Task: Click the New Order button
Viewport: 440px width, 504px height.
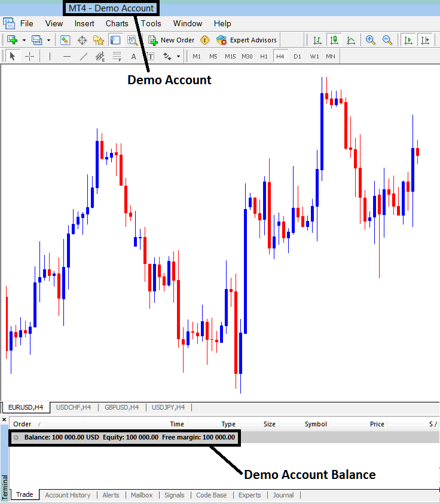Action: [171, 40]
